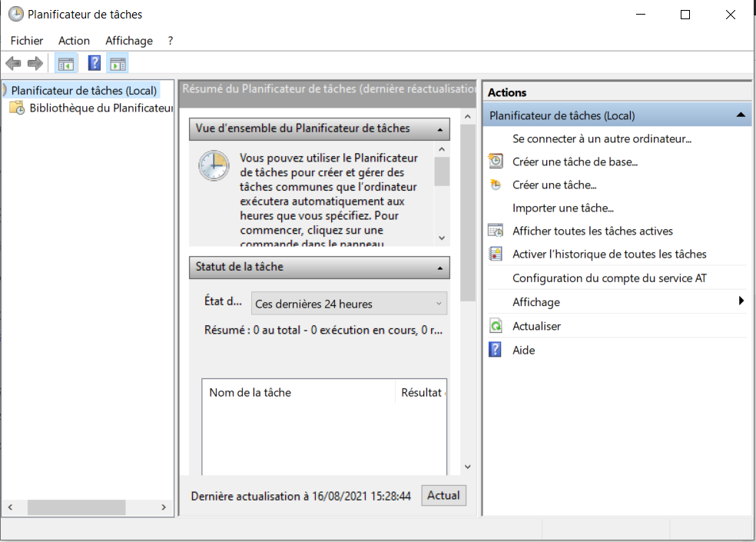Collapse the "Statut de la tâche" section
Image resolution: width=756 pixels, height=542 pixels.
[439, 268]
